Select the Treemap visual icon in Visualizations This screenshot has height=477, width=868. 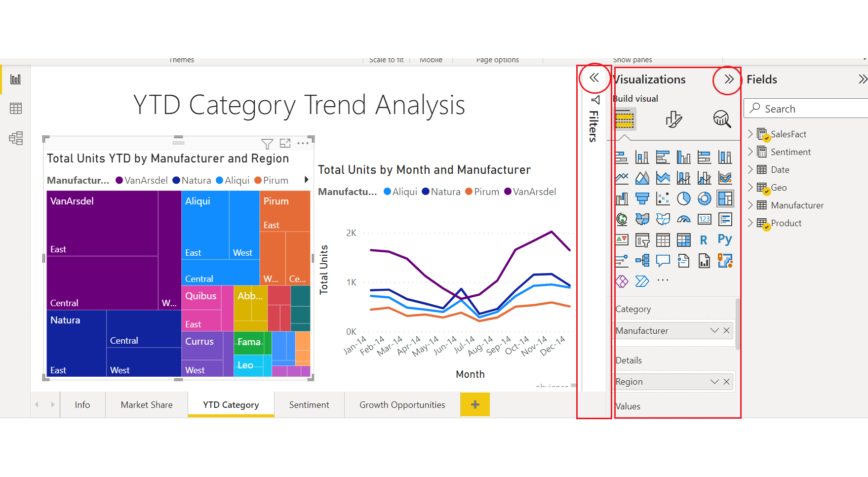click(725, 199)
